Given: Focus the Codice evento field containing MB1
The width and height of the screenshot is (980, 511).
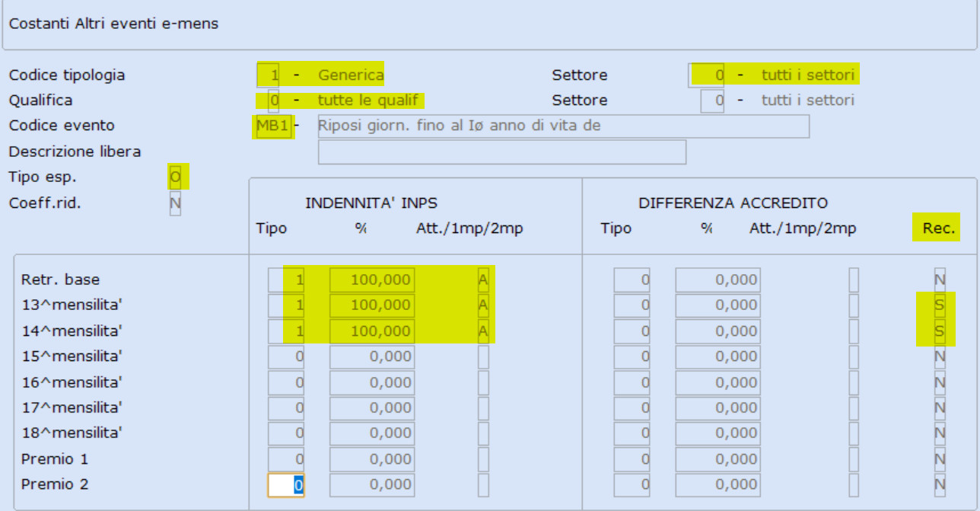Looking at the screenshot, I should 273,126.
